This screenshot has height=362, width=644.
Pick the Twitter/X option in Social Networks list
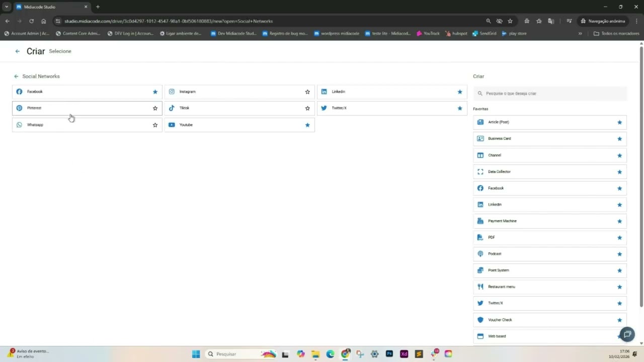pyautogui.click(x=392, y=108)
